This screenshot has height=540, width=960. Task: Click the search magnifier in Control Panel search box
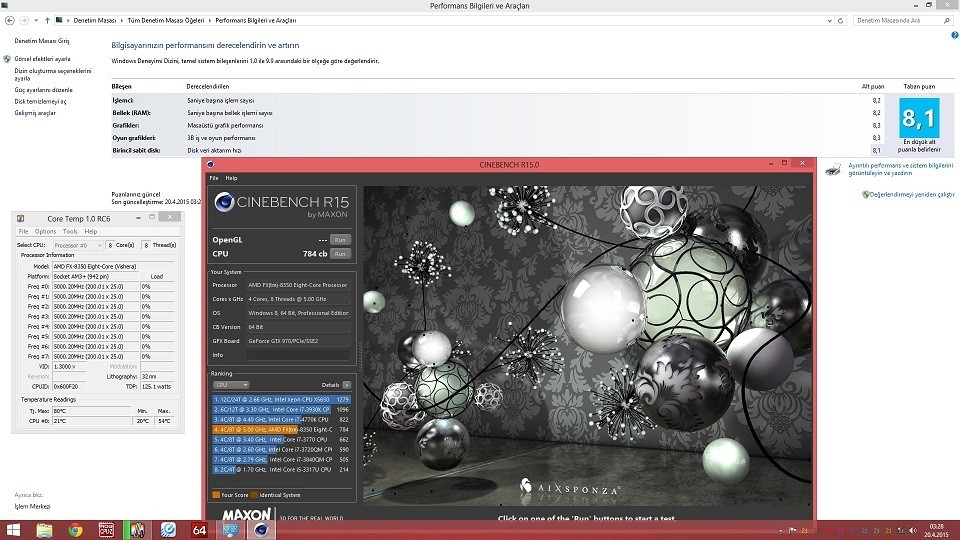click(947, 20)
